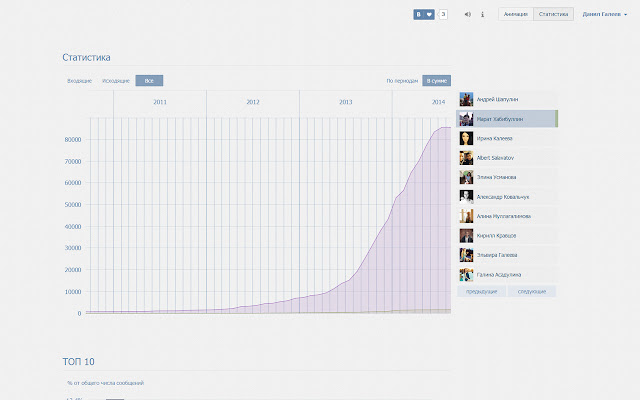Image resolution: width=640 pixels, height=400 pixels.
Task: Select Андрей Шатулин in the contact list
Action: tap(507, 99)
